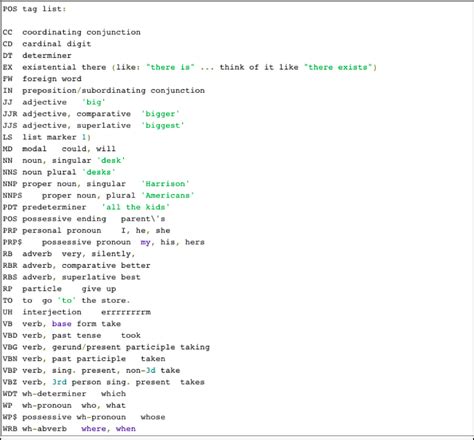Select the 'DT determiner' row
The height and width of the screenshot is (440, 474).
click(x=37, y=56)
